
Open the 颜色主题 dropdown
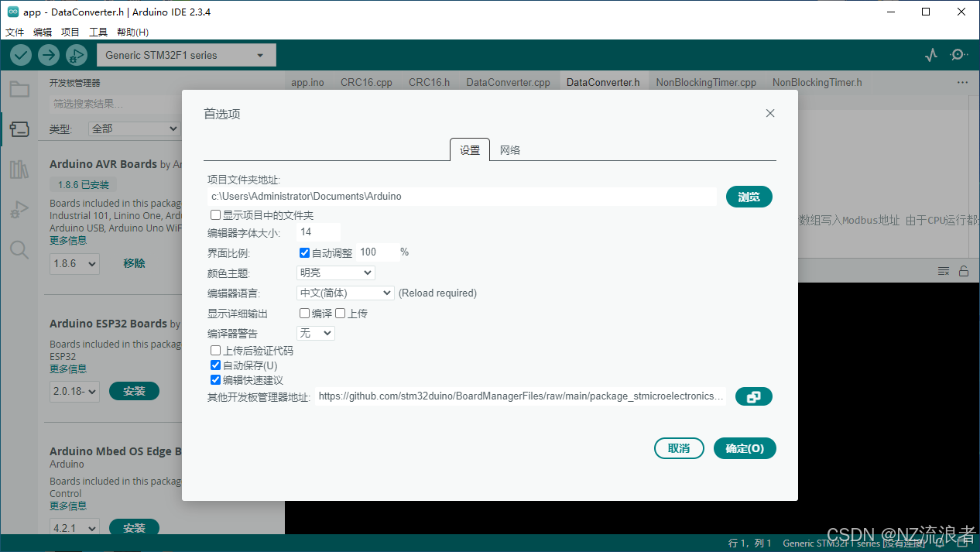pos(336,273)
